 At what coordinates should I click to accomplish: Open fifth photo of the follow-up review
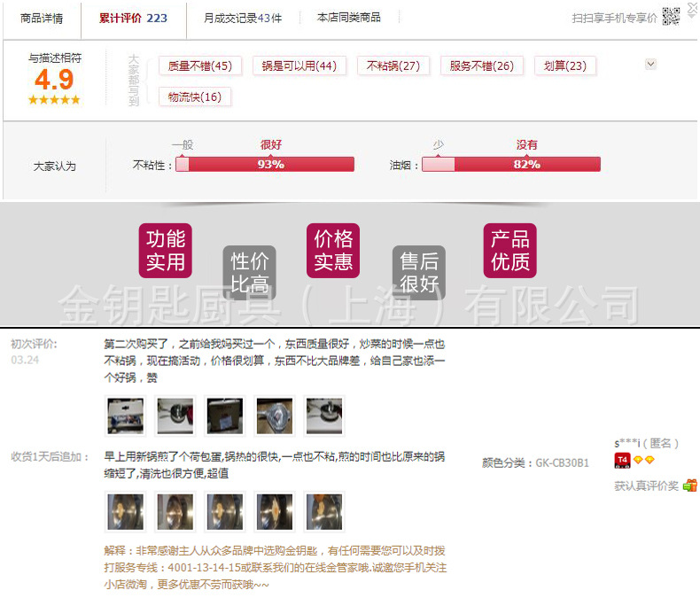[x=324, y=511]
